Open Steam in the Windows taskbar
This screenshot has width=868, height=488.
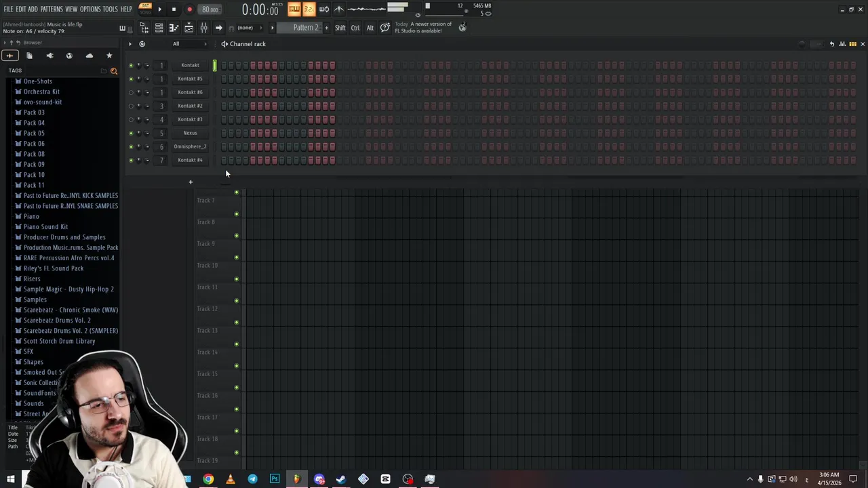click(x=340, y=479)
